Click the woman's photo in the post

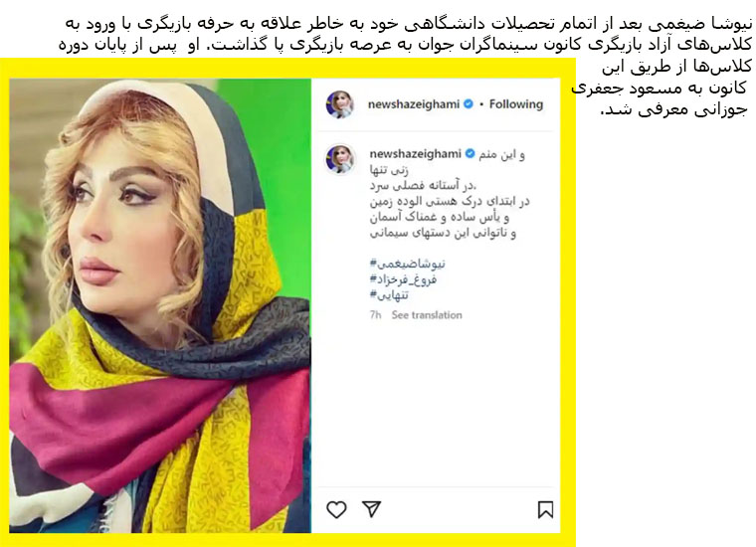160,305
